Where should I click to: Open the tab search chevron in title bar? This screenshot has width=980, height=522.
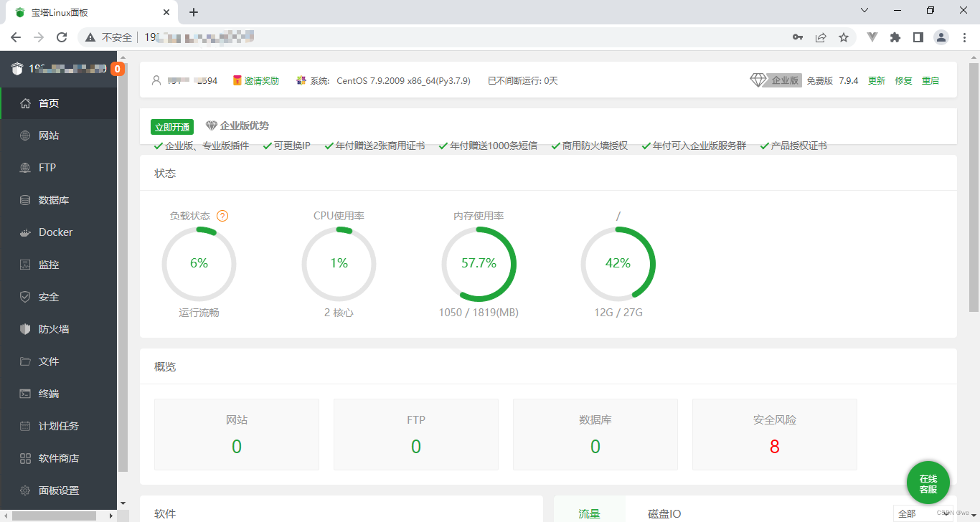click(864, 11)
